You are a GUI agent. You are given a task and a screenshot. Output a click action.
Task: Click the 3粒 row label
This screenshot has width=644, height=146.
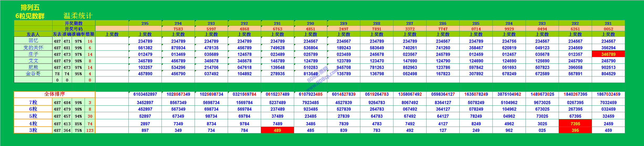tap(33, 130)
